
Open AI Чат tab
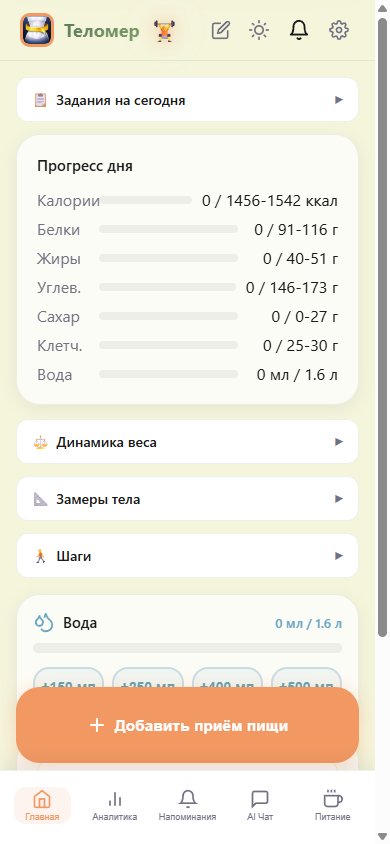click(260, 805)
